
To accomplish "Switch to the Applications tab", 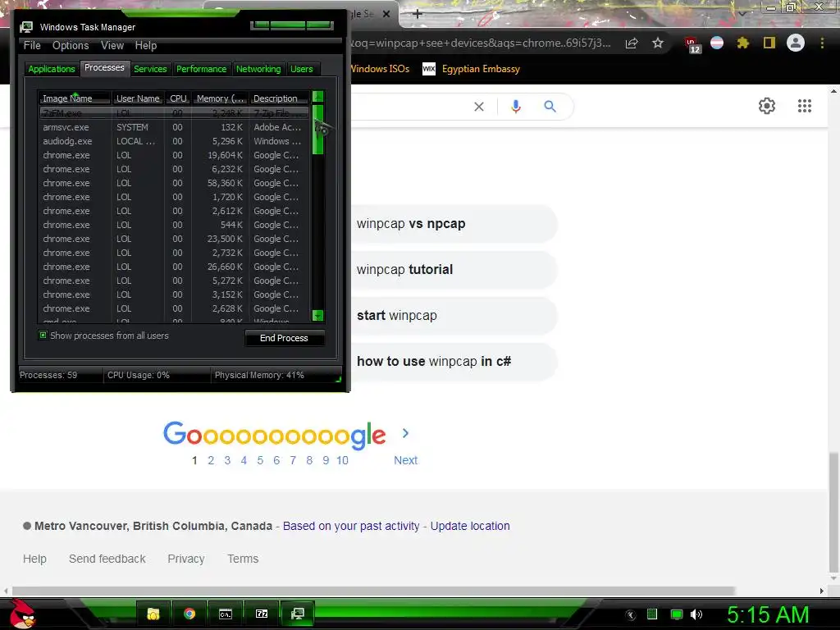I will (x=52, y=69).
